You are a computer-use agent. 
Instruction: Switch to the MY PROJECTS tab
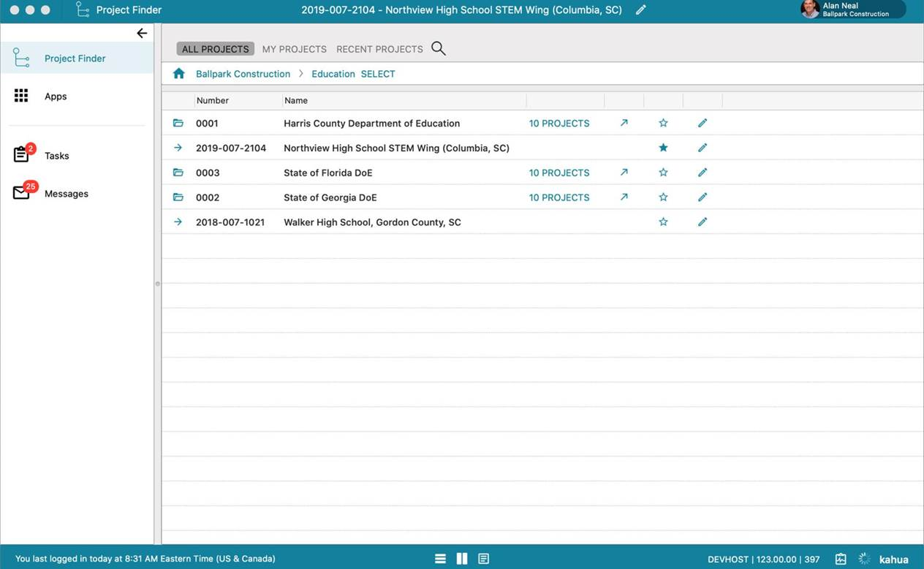click(294, 49)
